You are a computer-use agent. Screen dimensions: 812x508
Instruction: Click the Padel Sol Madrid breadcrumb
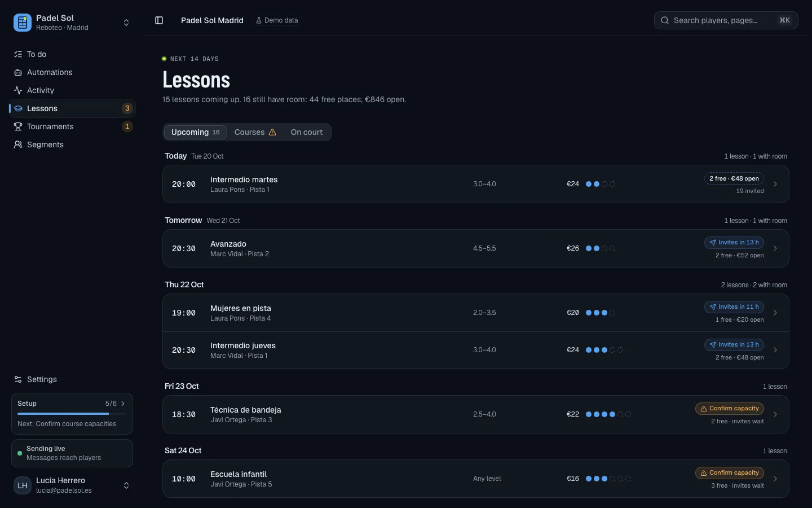pos(212,20)
